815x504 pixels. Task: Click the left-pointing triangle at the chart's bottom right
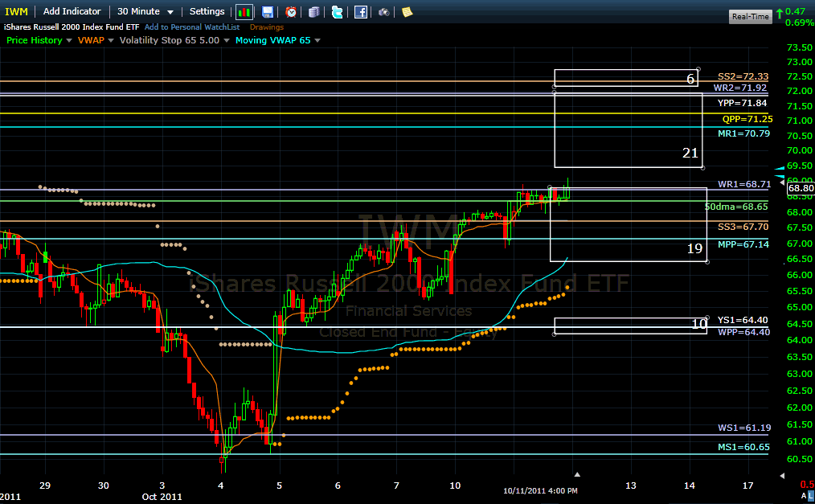(x=782, y=475)
